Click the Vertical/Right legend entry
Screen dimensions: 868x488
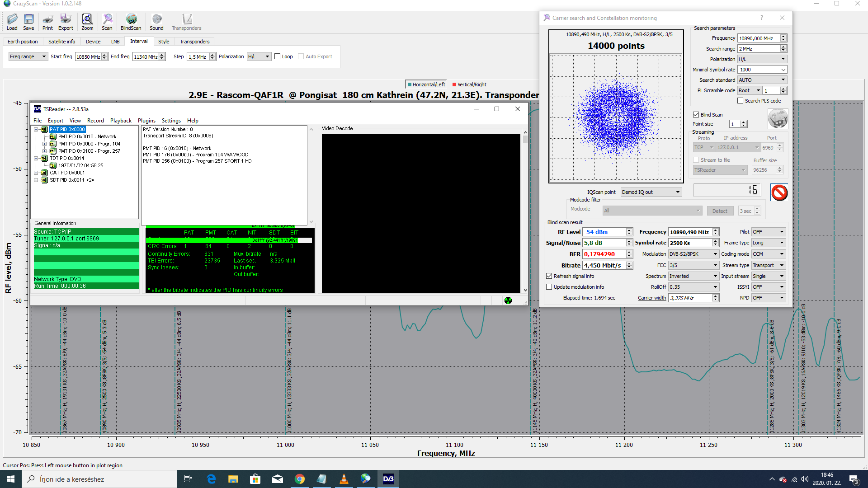(469, 84)
